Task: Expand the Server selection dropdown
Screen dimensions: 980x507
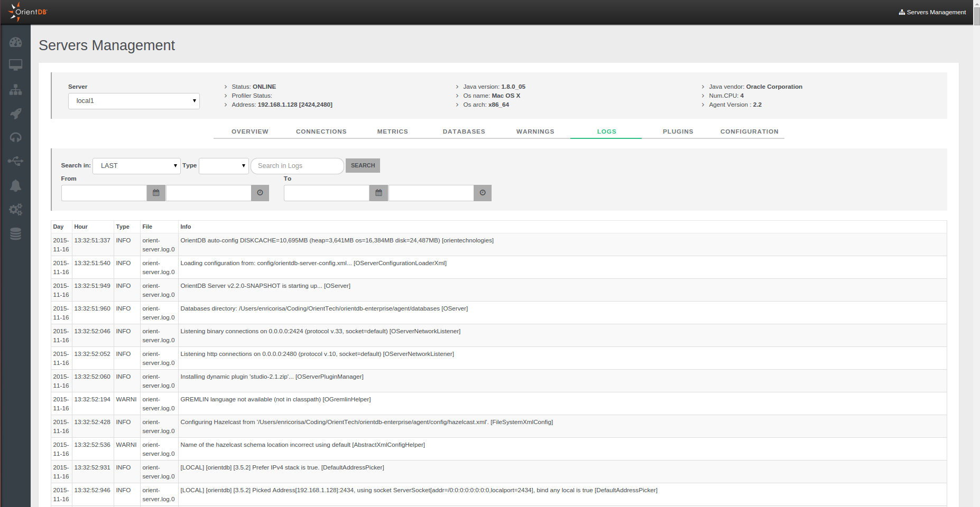Action: point(134,101)
